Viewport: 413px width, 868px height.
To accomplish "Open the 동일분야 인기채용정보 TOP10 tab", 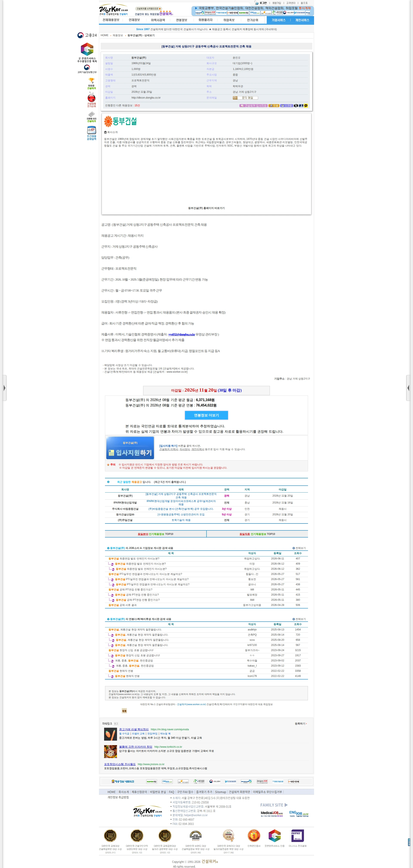I will click(x=156, y=534).
